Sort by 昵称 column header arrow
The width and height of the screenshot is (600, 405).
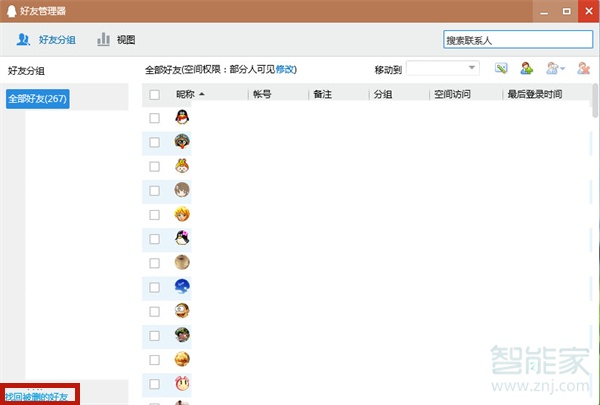pyautogui.click(x=202, y=94)
